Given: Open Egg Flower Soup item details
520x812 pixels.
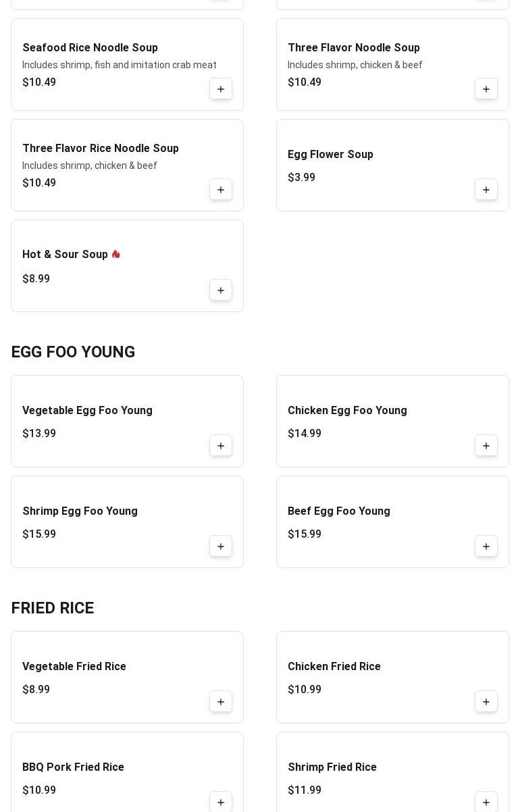Looking at the screenshot, I should click(x=330, y=155).
